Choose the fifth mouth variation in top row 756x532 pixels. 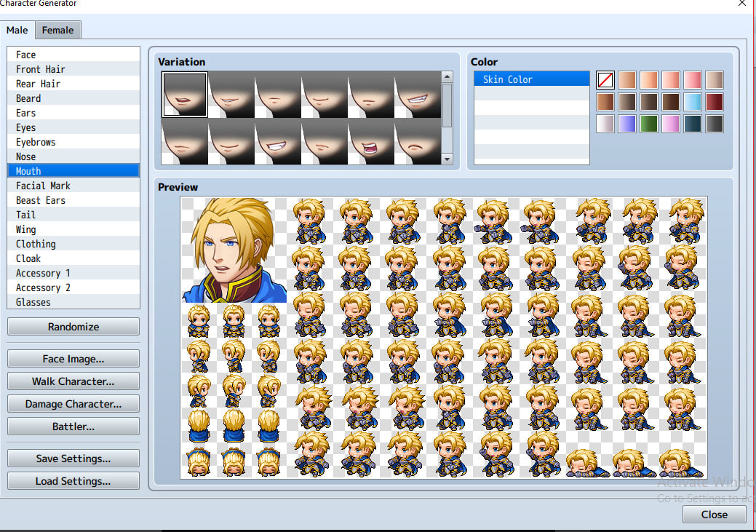pyautogui.click(x=371, y=95)
